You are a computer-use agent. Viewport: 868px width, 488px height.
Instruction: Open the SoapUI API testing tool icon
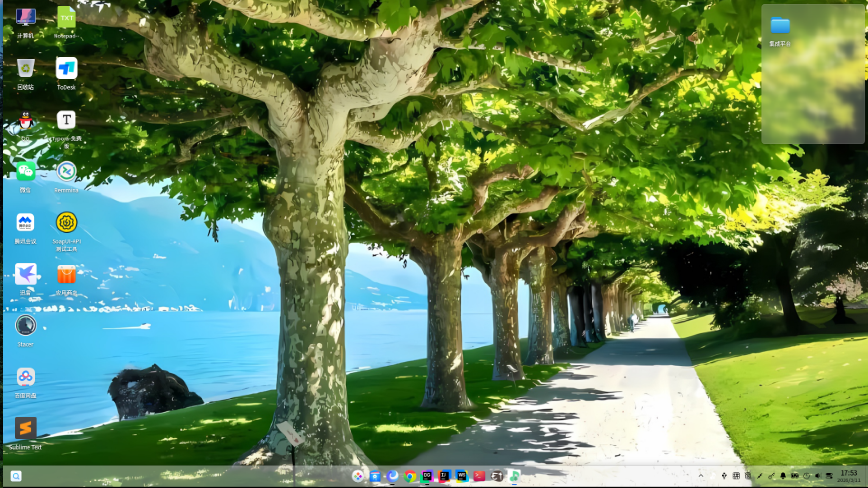point(66,223)
